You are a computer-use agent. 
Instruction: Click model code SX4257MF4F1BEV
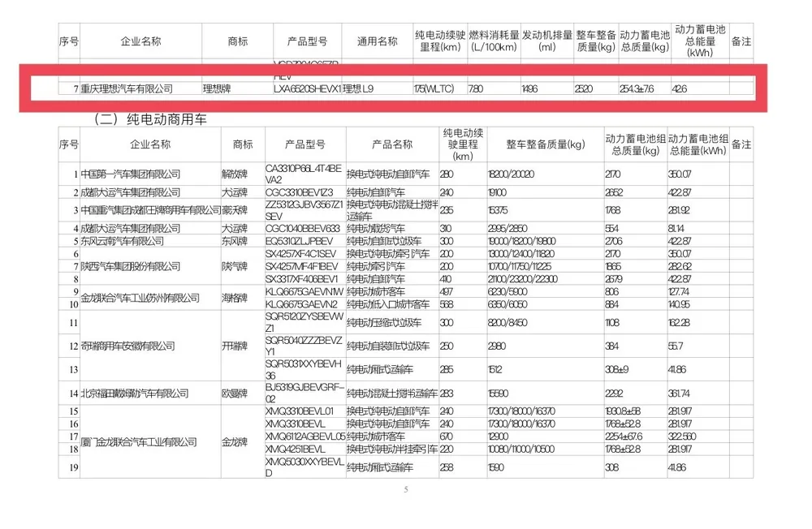coord(302,267)
